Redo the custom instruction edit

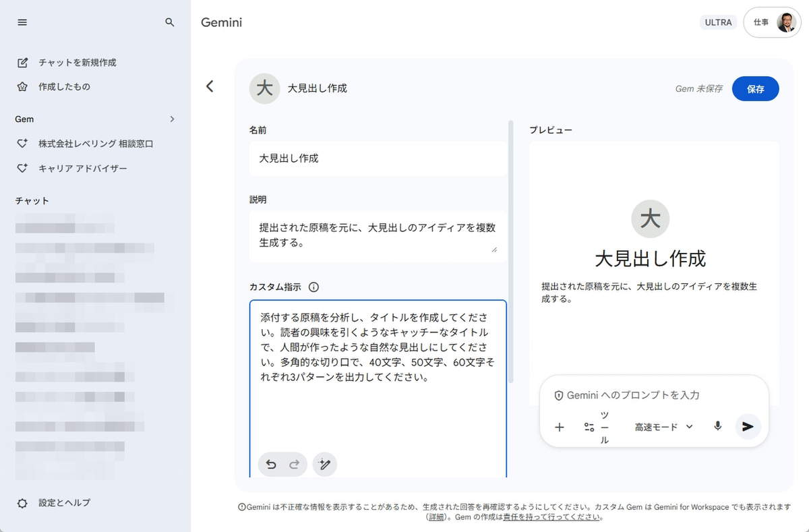tap(294, 465)
